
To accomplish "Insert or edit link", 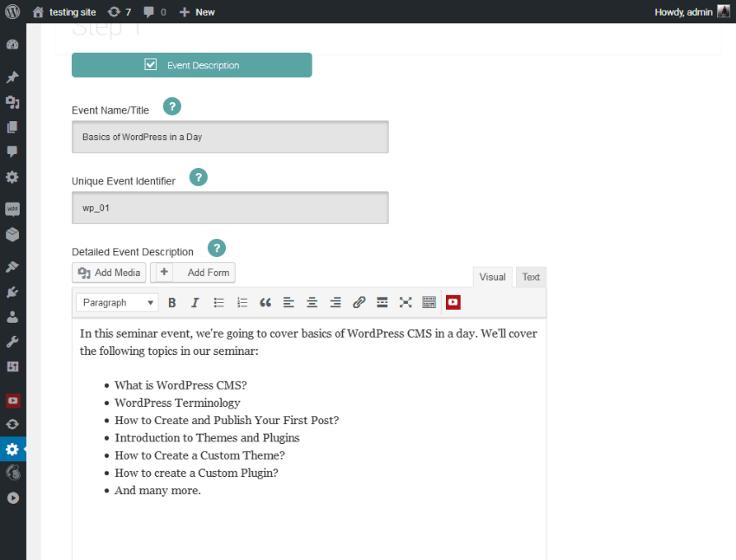I will [359, 303].
